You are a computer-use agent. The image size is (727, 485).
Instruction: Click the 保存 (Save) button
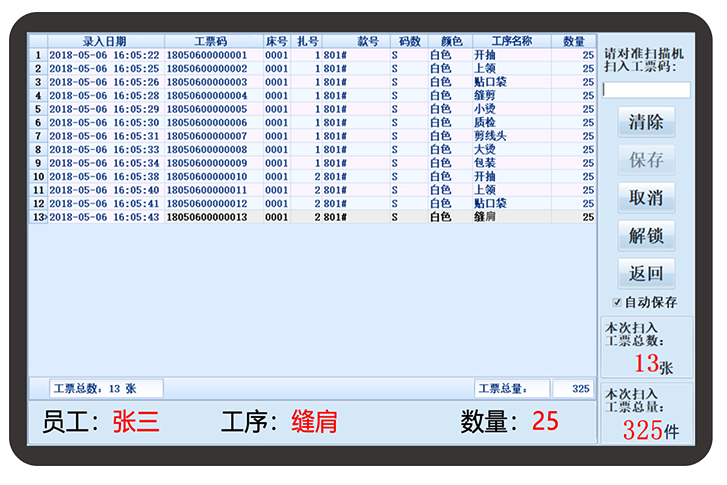[x=645, y=160]
